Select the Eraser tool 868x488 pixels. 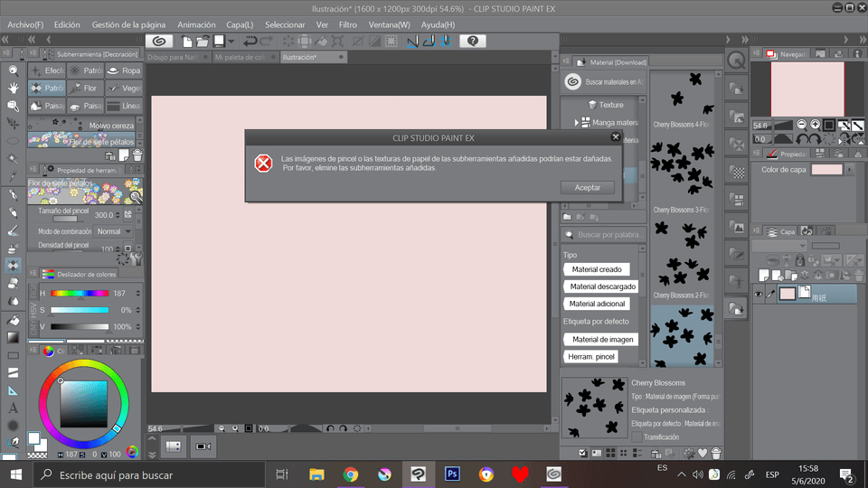coord(14,283)
